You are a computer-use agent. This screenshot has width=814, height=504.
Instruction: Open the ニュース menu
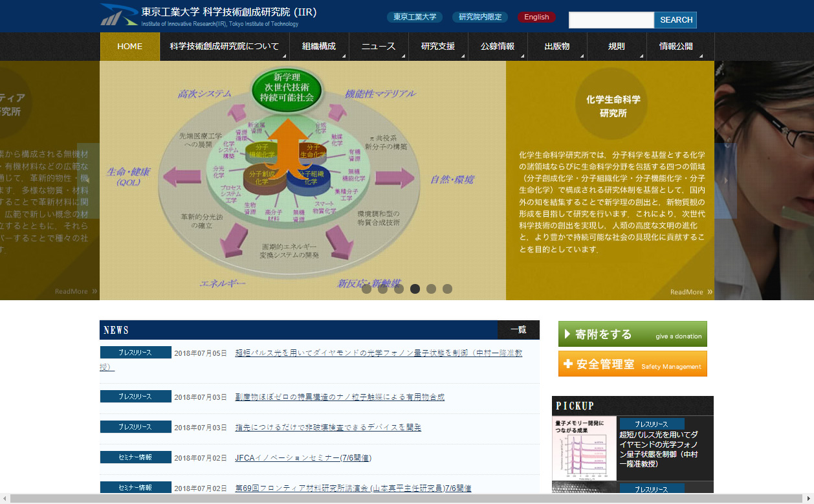pos(379,47)
